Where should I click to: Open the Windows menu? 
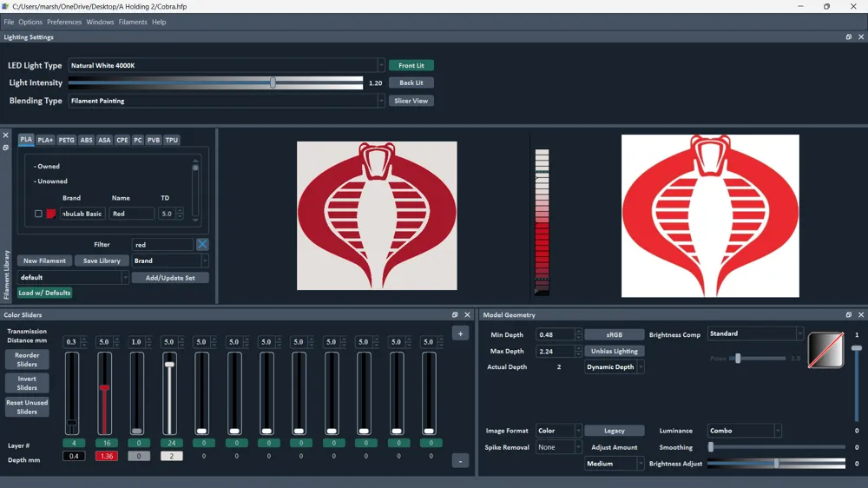[100, 23]
